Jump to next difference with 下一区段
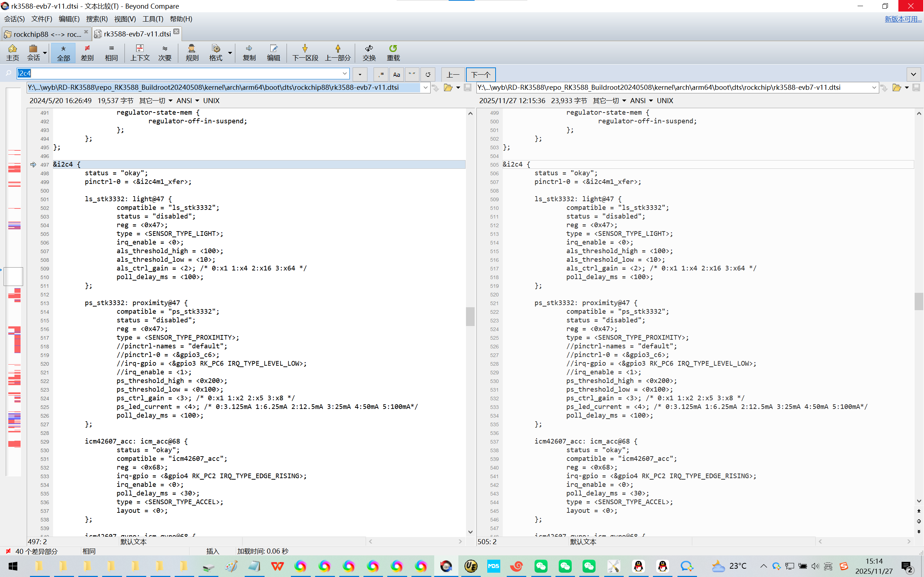 click(x=305, y=52)
